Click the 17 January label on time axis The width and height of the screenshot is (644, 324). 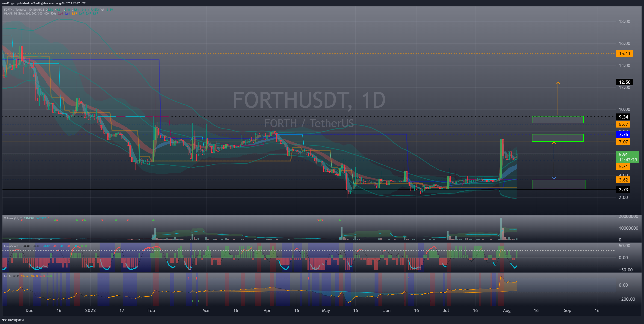pyautogui.click(x=121, y=310)
